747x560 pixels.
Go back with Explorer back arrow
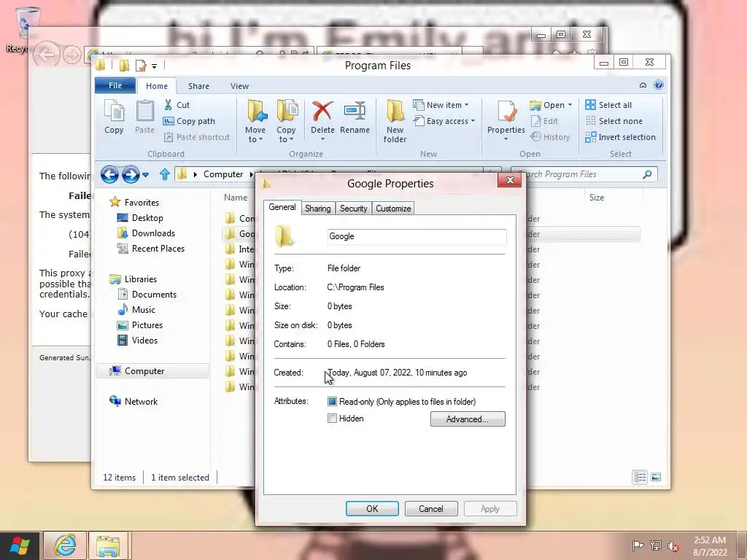(x=109, y=174)
